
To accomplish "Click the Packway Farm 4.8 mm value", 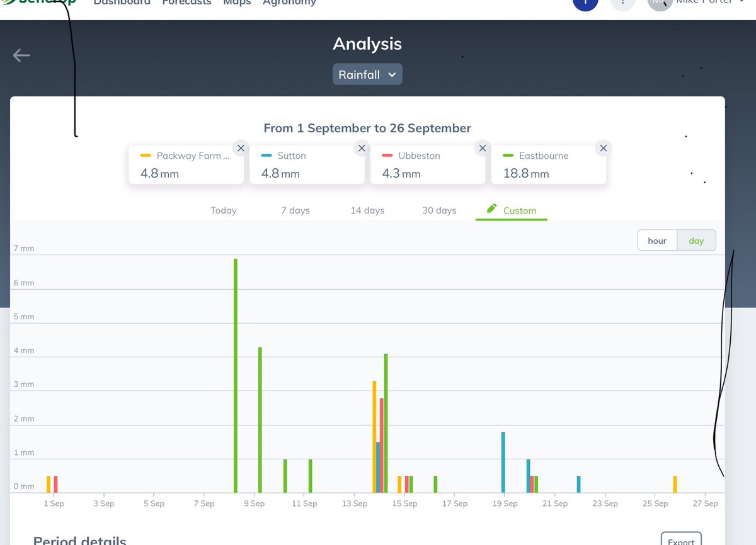I will [x=159, y=173].
